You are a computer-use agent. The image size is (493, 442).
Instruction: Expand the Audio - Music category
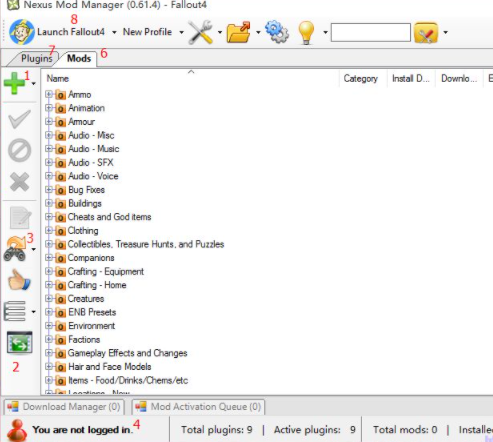click(49, 149)
